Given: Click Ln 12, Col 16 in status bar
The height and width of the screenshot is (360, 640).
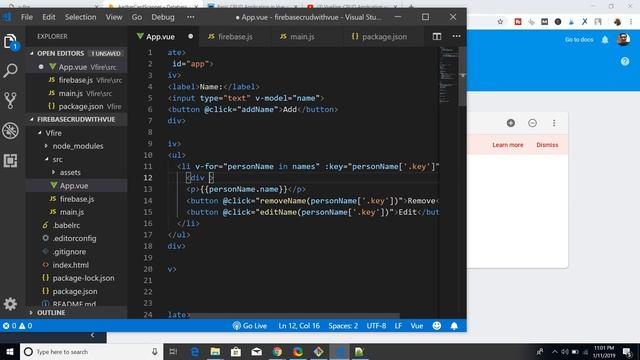Looking at the screenshot, I should pyautogui.click(x=299, y=326).
